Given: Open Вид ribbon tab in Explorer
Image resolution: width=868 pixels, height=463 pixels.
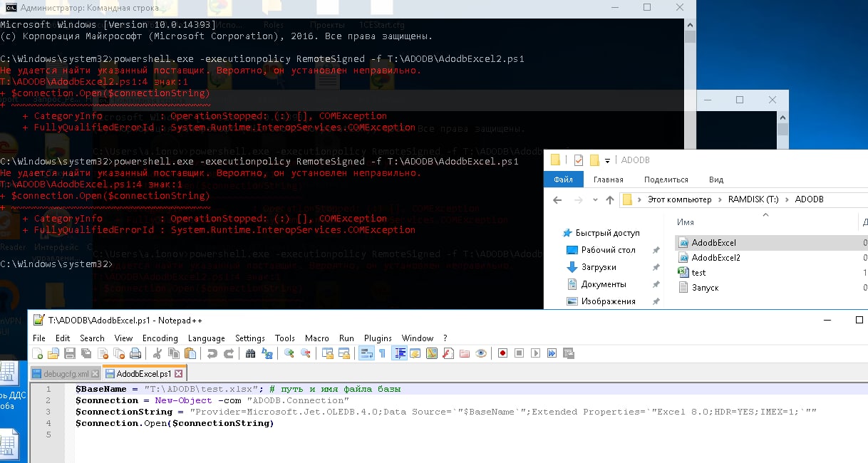Looking at the screenshot, I should tap(716, 180).
